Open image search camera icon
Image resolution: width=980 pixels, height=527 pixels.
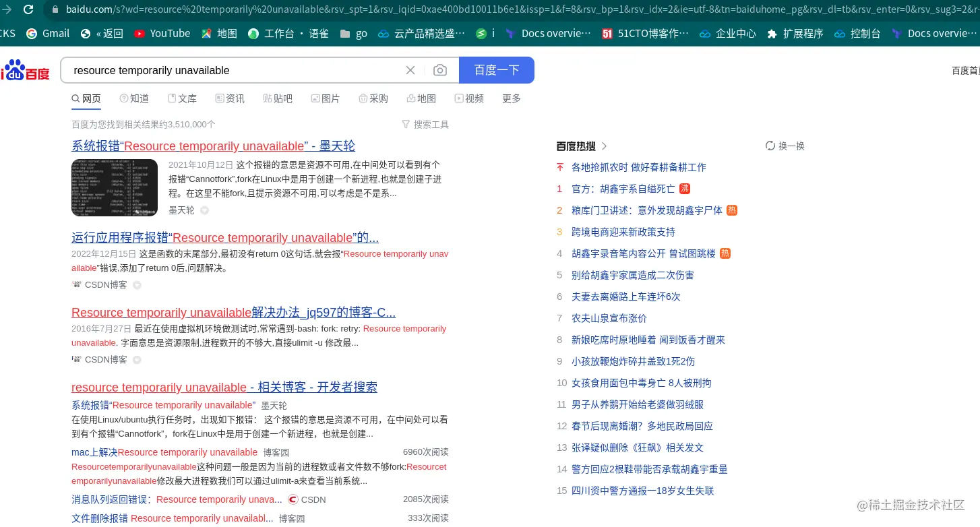click(439, 70)
